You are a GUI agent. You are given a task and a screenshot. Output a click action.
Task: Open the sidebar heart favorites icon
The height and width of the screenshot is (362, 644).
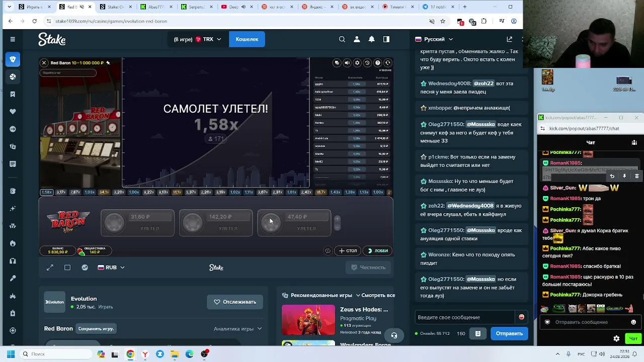pos(13,112)
